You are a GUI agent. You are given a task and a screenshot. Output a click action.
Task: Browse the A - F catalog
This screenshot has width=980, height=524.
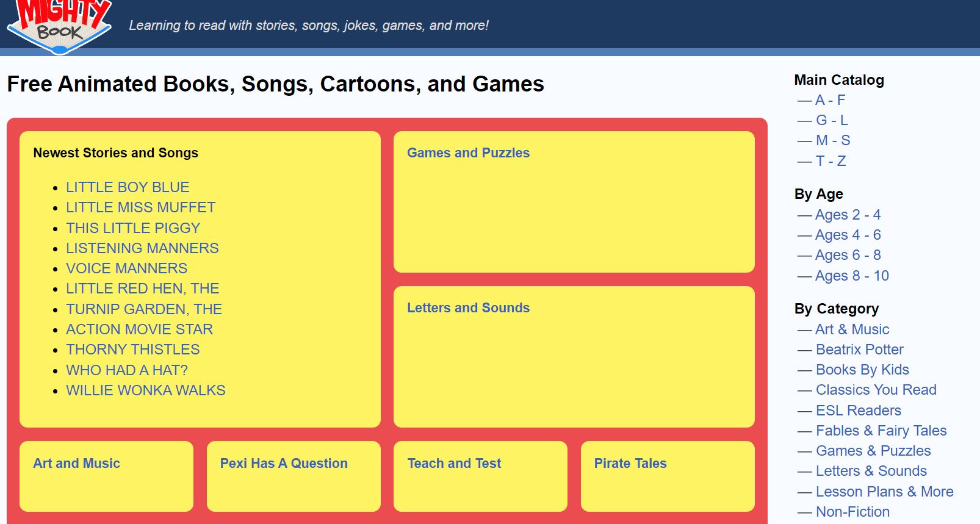(x=830, y=100)
